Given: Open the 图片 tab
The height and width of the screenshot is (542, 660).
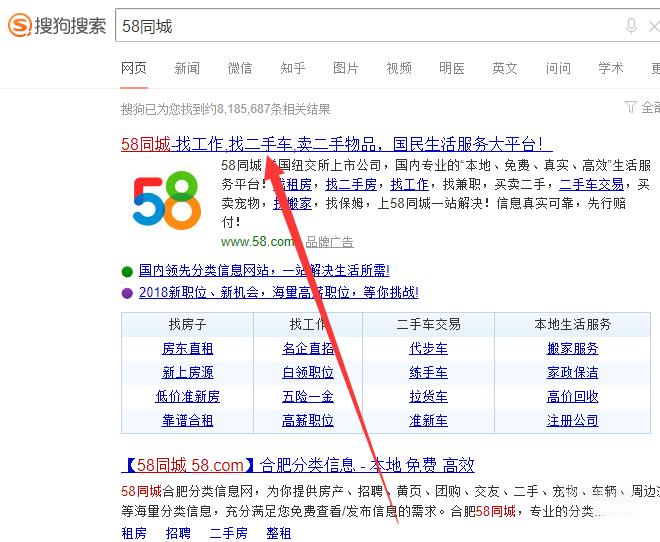Looking at the screenshot, I should [346, 68].
